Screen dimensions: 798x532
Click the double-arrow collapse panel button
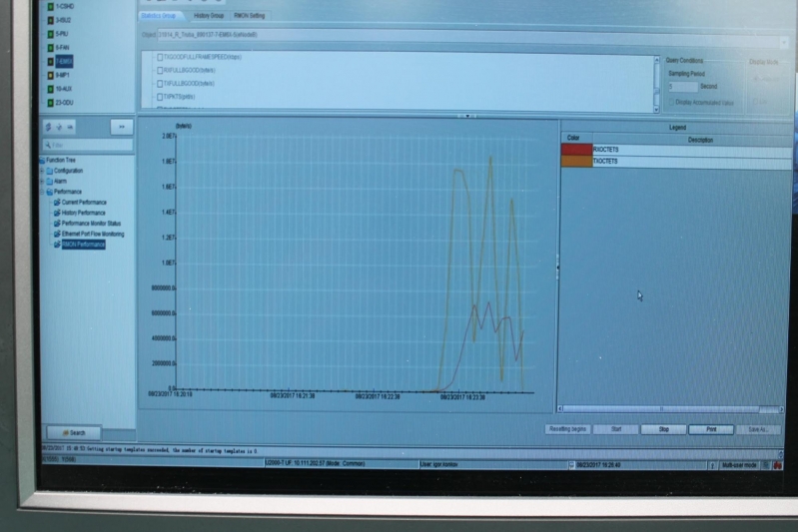pyautogui.click(x=122, y=127)
